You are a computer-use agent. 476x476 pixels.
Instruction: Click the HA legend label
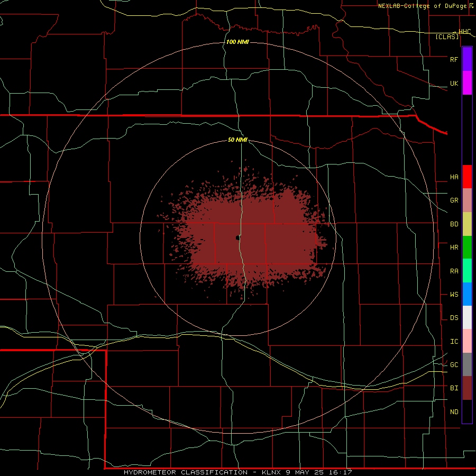[x=454, y=177]
